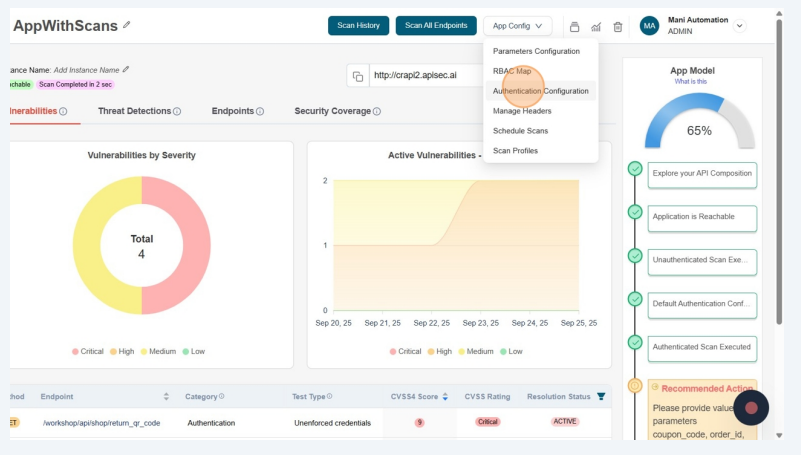
Task: Copy the URL using the copy icon
Action: 357,76
